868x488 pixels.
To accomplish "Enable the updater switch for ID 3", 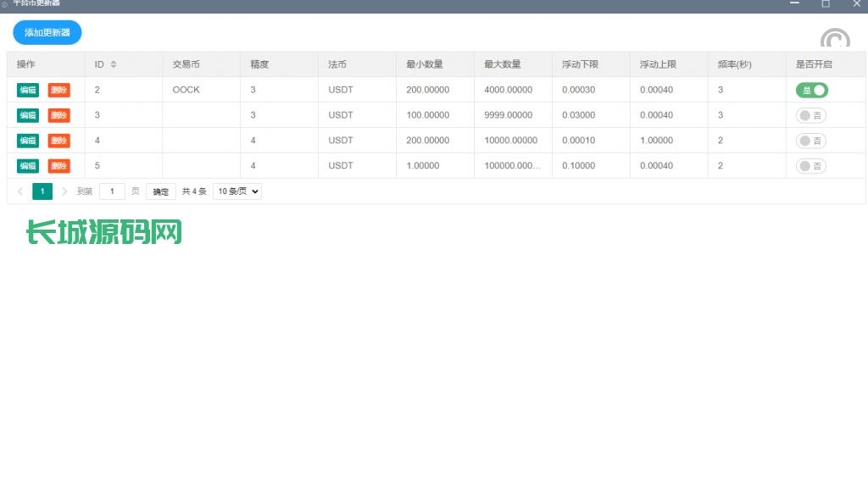I will click(x=811, y=115).
